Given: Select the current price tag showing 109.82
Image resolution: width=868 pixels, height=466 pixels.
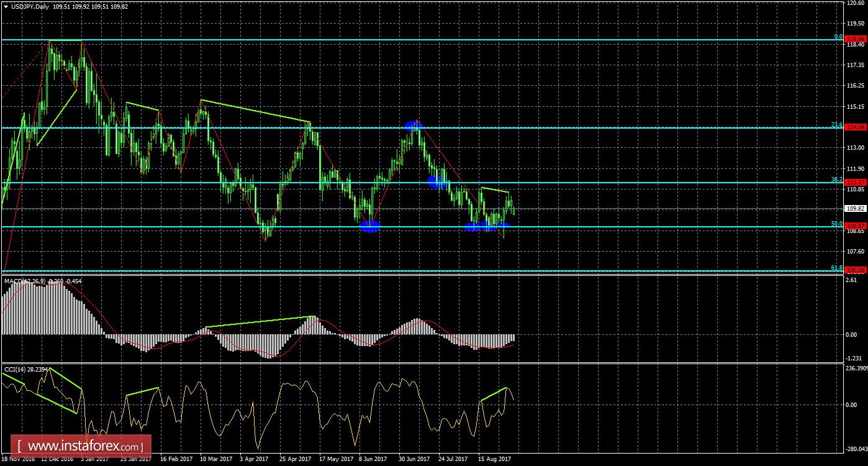Looking at the screenshot, I should click(855, 209).
